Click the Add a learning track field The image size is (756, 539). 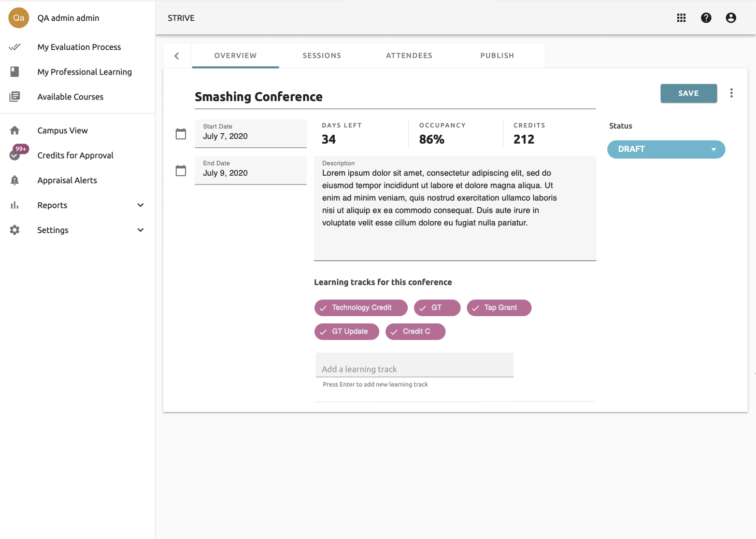click(414, 368)
